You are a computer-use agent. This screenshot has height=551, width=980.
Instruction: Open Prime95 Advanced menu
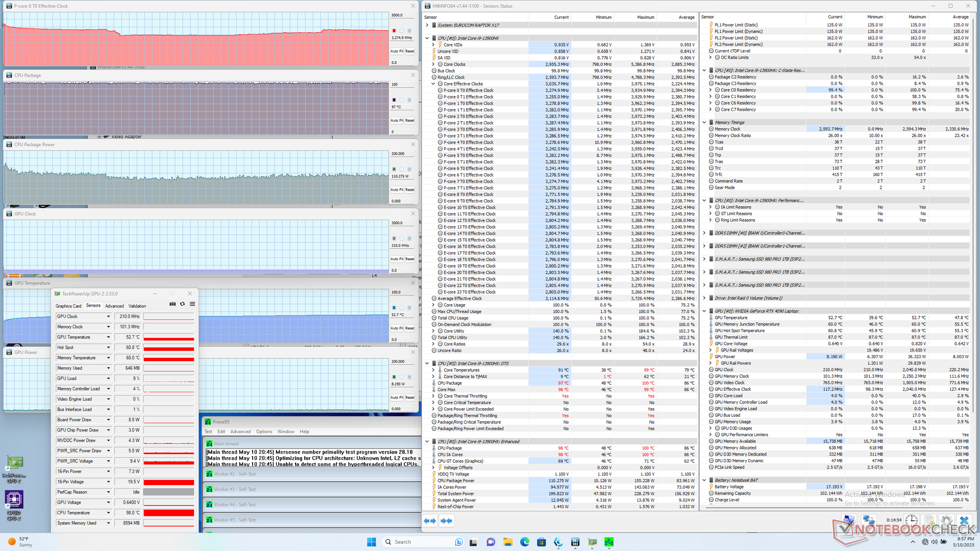(240, 432)
